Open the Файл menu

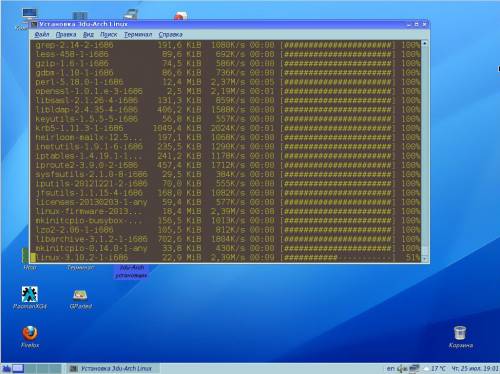(42, 35)
